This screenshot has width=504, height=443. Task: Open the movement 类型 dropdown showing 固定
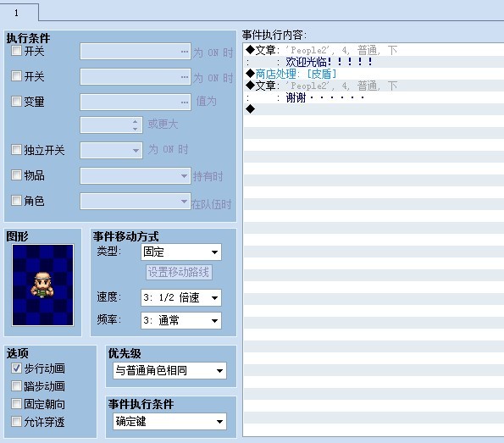[x=181, y=252]
